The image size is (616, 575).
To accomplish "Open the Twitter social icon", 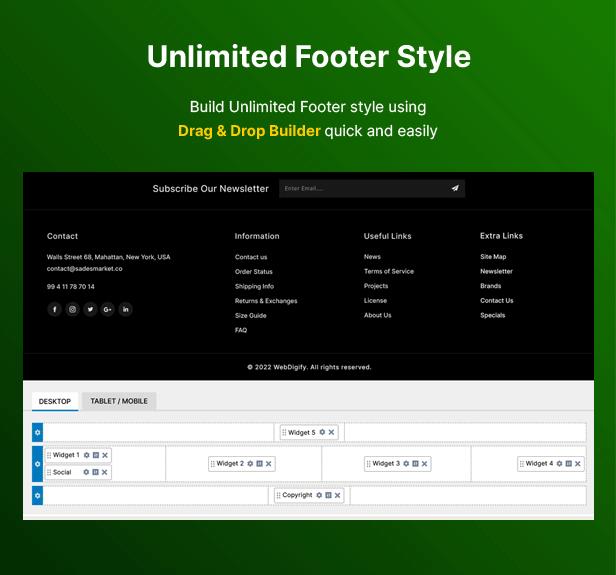I will 90,309.
